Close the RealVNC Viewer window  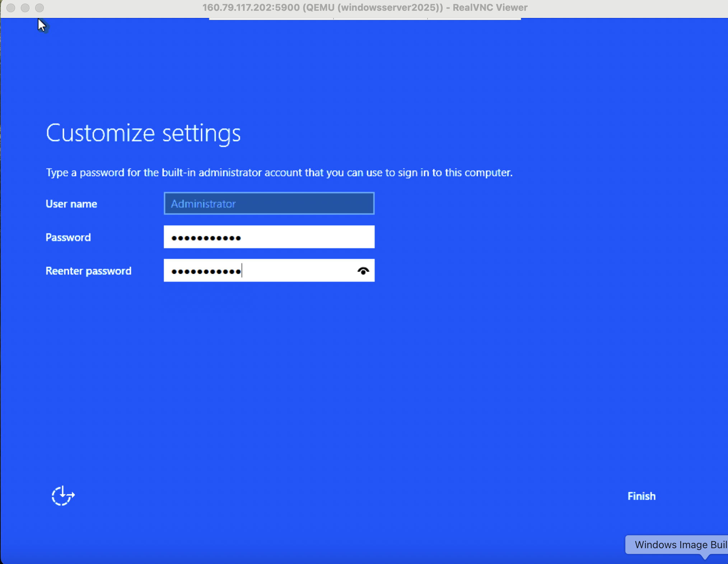tap(11, 7)
